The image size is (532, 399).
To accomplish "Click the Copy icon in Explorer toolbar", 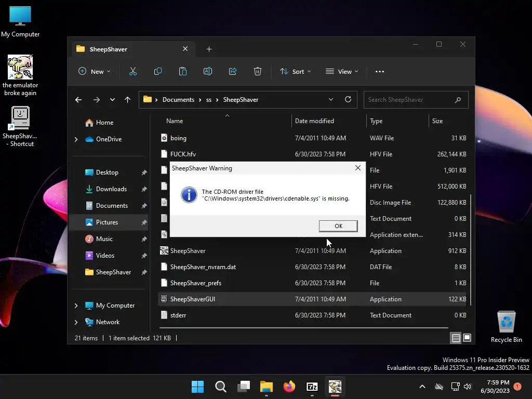I will (x=158, y=72).
